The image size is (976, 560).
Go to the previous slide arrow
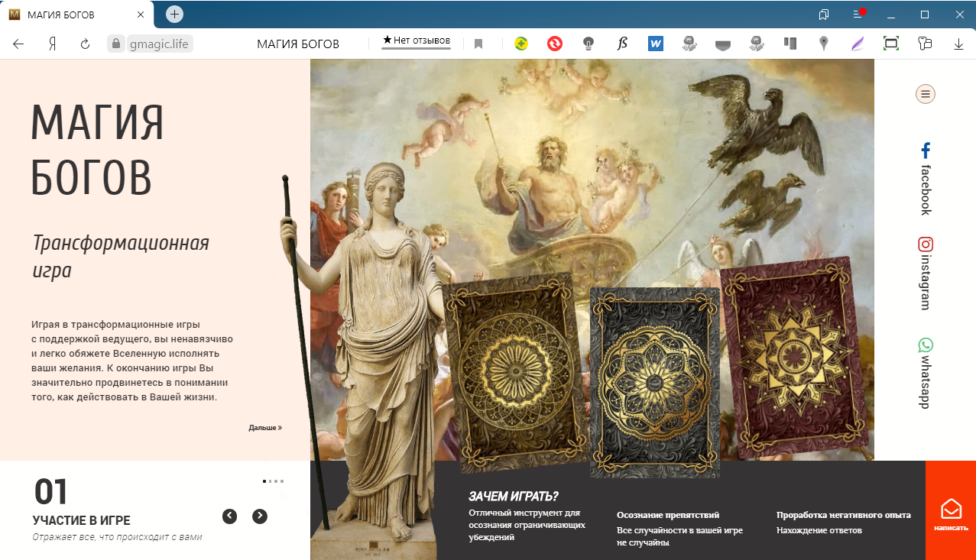point(230,516)
